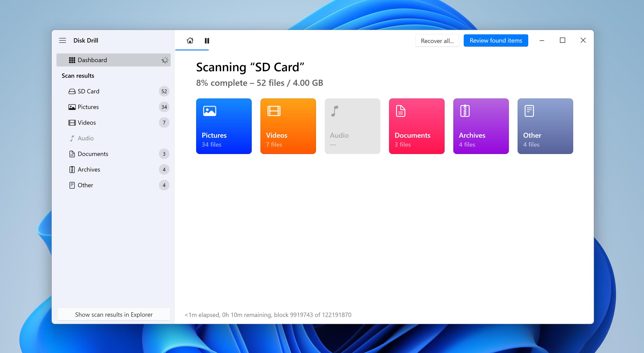Click Show scan results in Explorer
The image size is (644, 353).
tap(114, 314)
